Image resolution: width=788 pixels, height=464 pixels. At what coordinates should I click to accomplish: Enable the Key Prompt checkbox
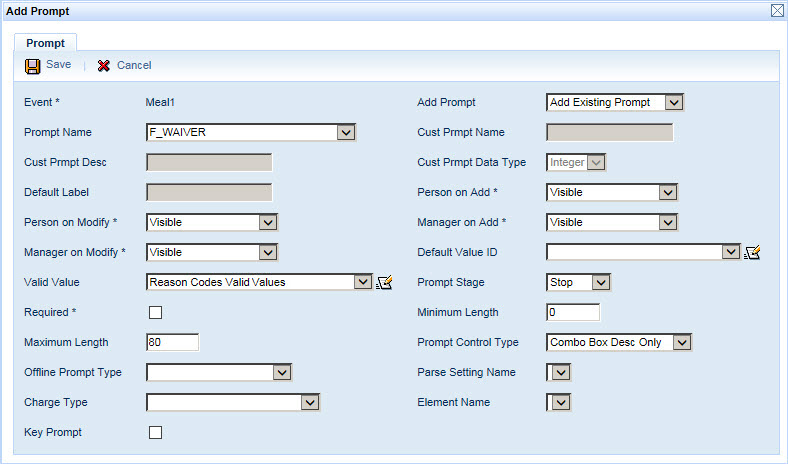pos(155,432)
